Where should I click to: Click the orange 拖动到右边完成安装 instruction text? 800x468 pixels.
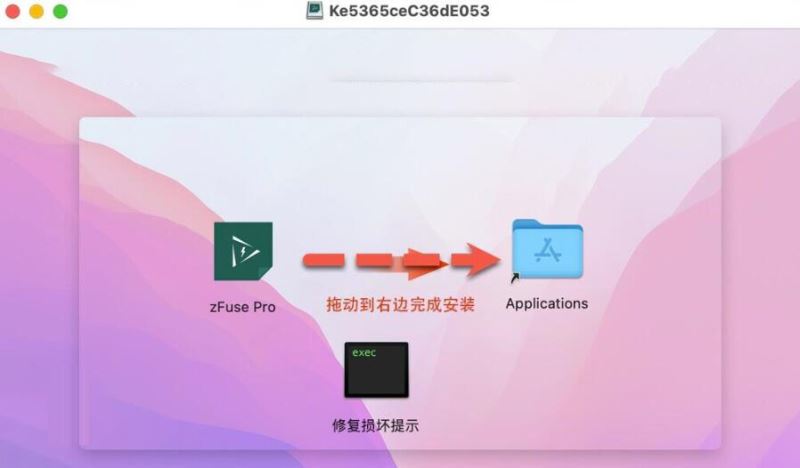point(401,305)
